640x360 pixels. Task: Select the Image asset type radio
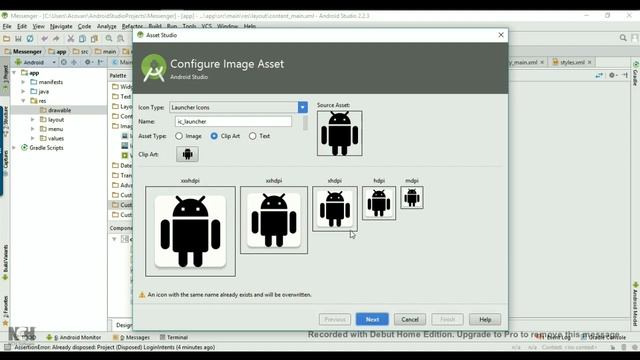pyautogui.click(x=179, y=136)
